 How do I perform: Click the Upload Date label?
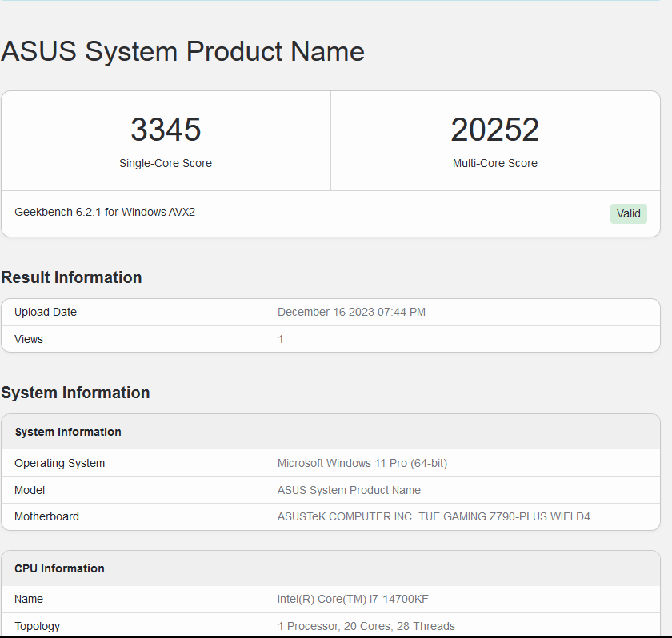pyautogui.click(x=46, y=312)
